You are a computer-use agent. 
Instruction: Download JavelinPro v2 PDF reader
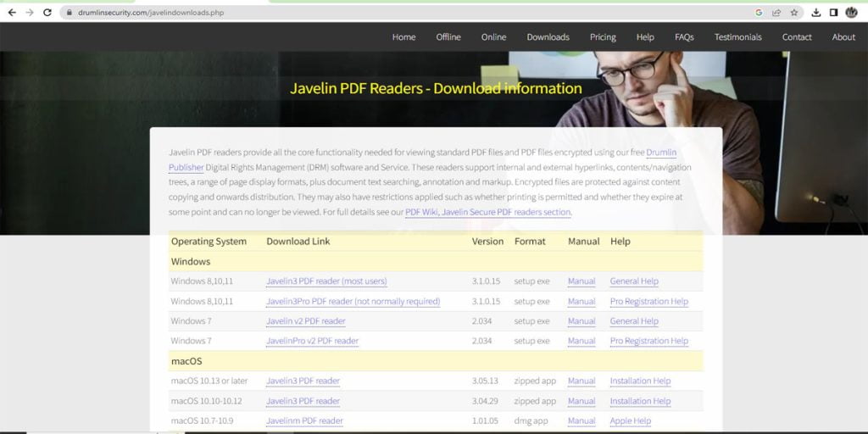pos(312,341)
